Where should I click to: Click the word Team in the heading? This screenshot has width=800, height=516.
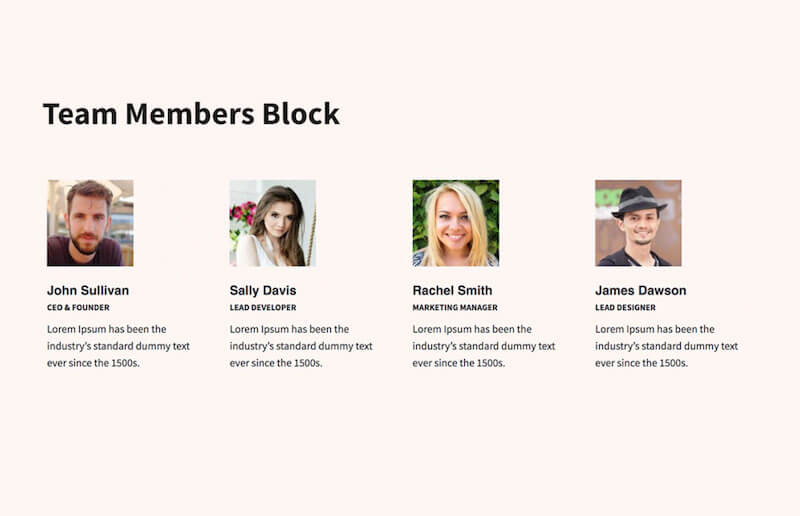(x=80, y=114)
